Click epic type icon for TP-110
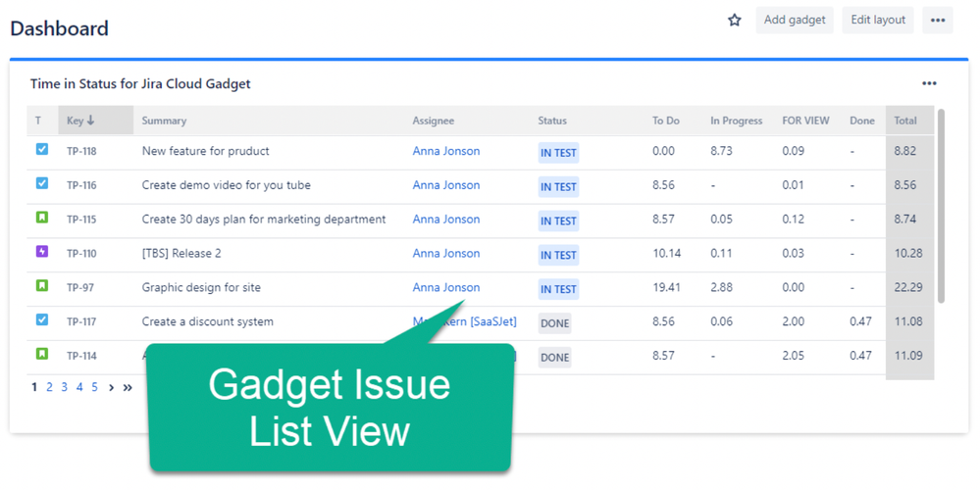This screenshot has height=490, width=980. [x=42, y=252]
